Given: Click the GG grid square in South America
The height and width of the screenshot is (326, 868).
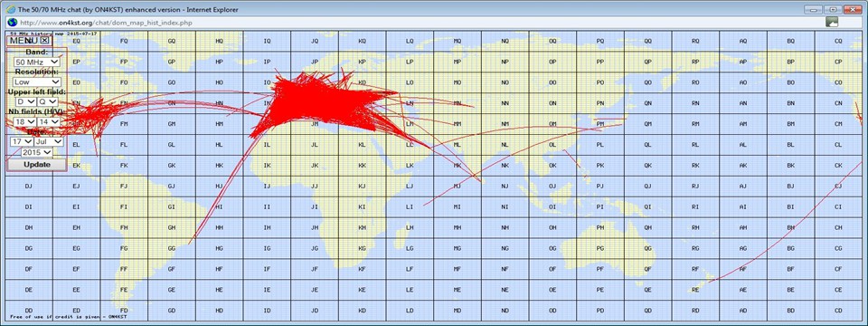Looking at the screenshot, I should [x=172, y=248].
